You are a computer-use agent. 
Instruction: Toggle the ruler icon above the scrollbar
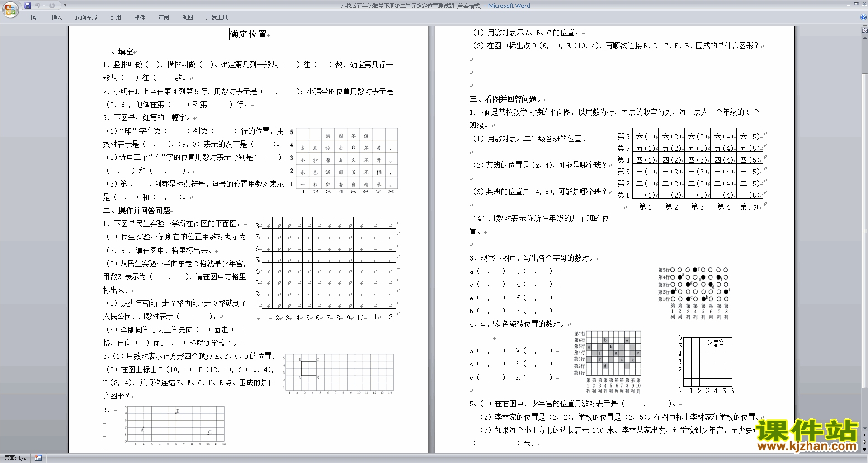tap(864, 30)
